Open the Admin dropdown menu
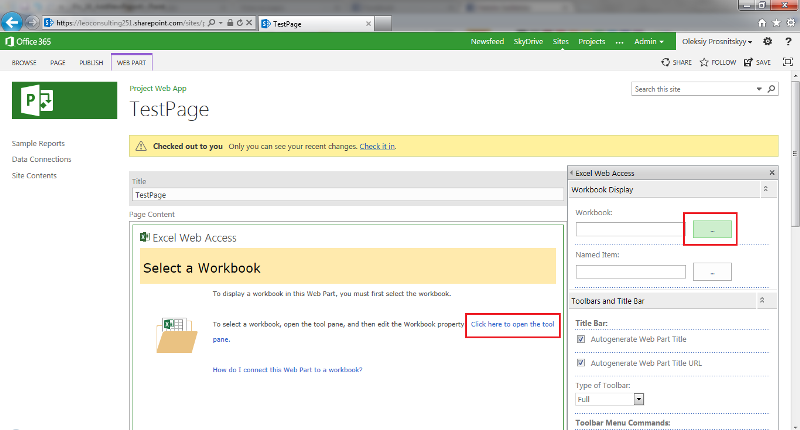800x430 pixels. click(x=648, y=41)
